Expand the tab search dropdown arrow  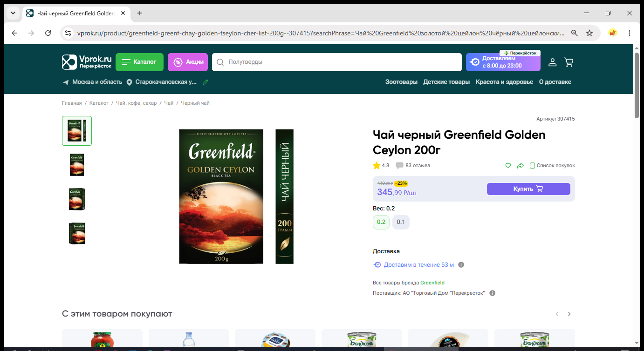[x=12, y=13]
